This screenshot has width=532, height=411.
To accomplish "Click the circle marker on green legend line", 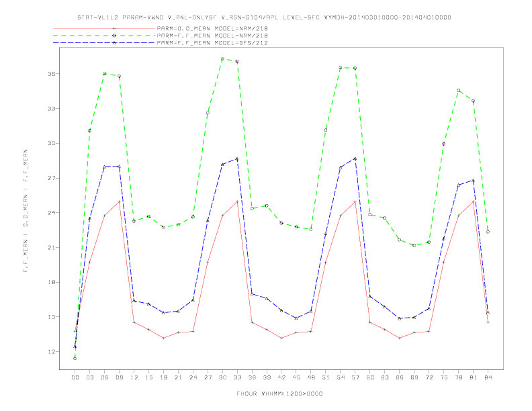I will (114, 36).
